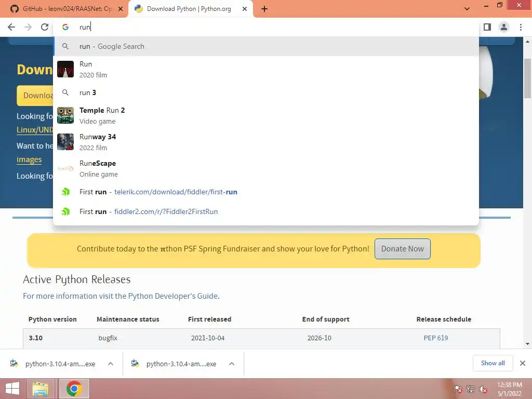Click the 'bugfix' maintenance status cell
The height and width of the screenshot is (399, 532).
coord(108,338)
